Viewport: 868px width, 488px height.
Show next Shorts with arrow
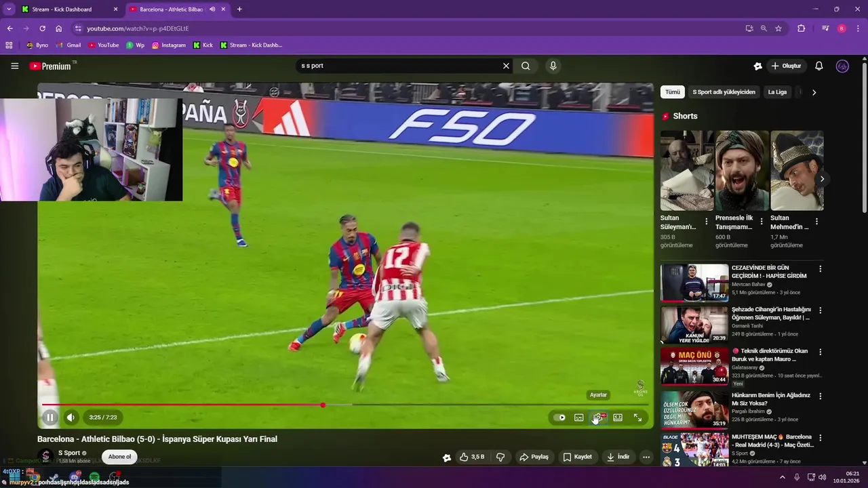[822, 179]
